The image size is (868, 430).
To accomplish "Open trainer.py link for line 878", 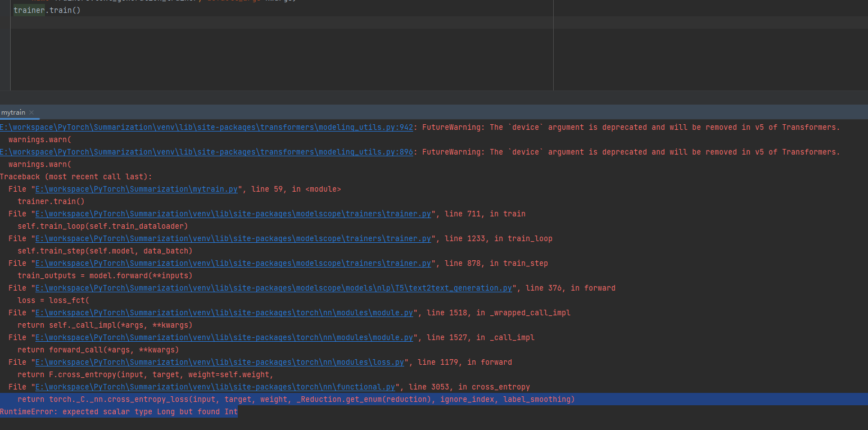I will pyautogui.click(x=233, y=264).
